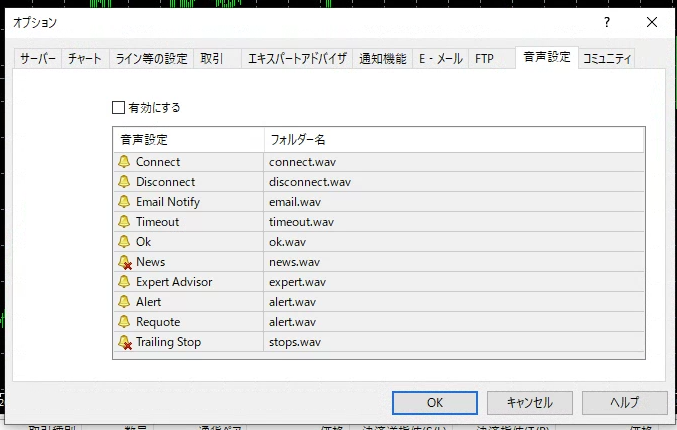Open the エキスパートアドバイザ tab
The image size is (677, 430).
[297, 59]
